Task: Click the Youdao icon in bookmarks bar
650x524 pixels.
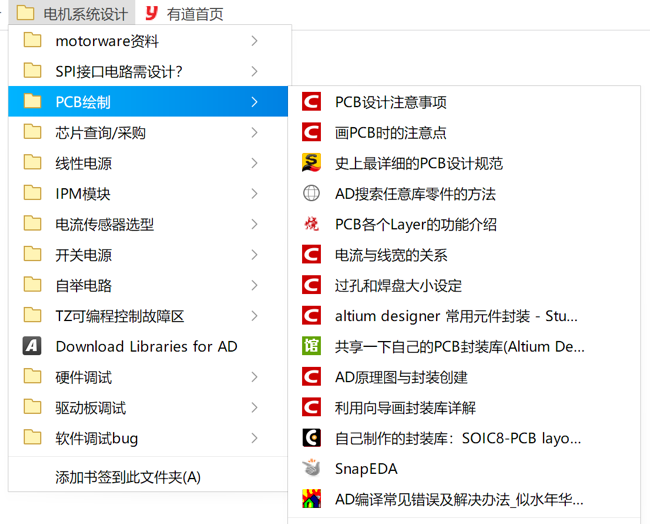Action: [151, 13]
